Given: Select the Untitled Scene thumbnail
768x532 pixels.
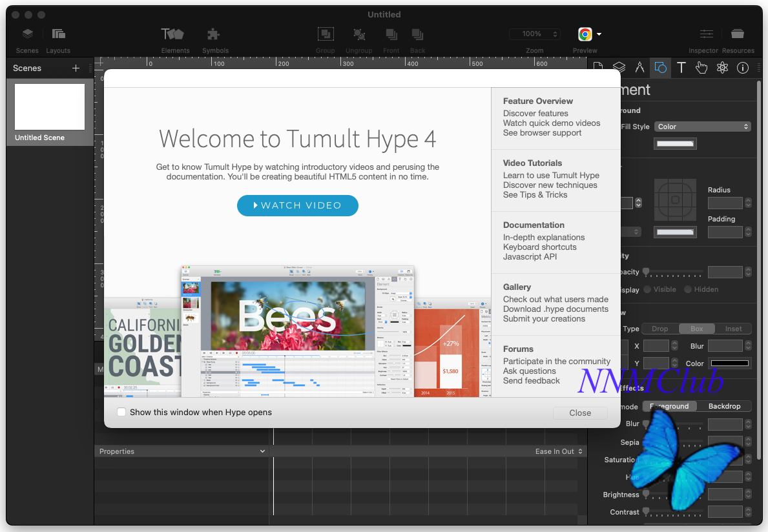Looking at the screenshot, I should [x=50, y=107].
